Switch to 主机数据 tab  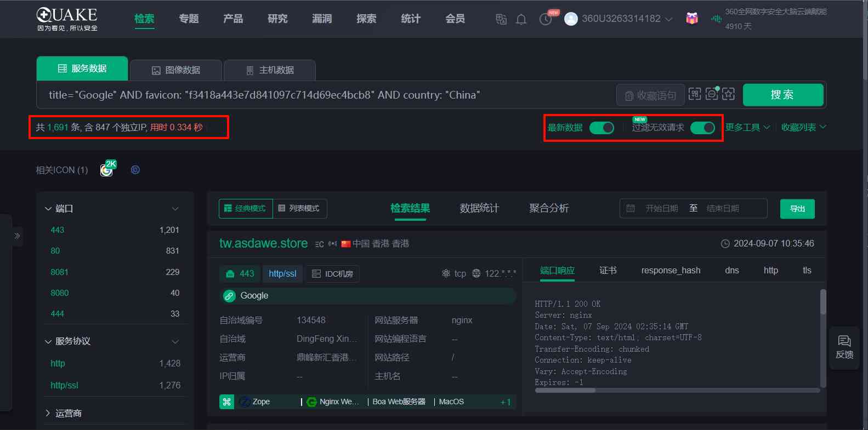(270, 70)
